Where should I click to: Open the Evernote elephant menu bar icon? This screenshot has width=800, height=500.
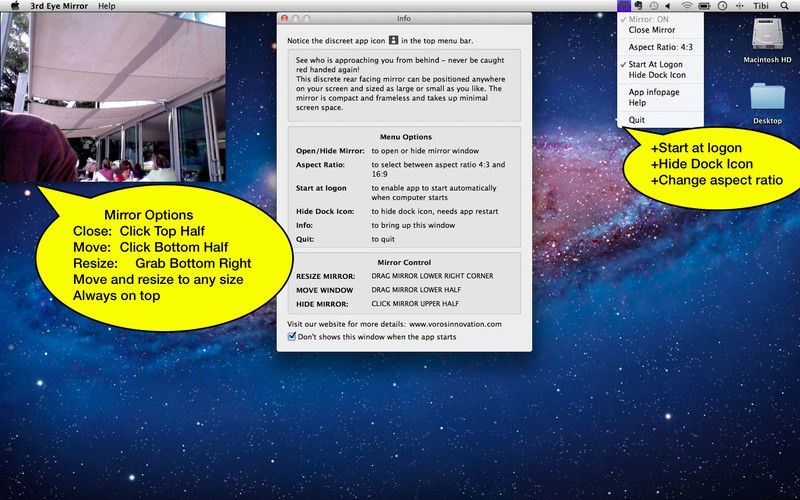click(638, 6)
